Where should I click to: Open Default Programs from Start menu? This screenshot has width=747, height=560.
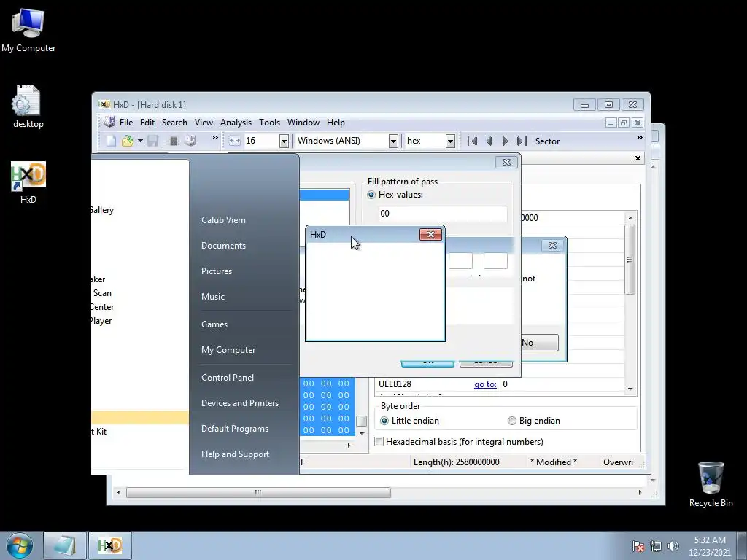pos(235,429)
